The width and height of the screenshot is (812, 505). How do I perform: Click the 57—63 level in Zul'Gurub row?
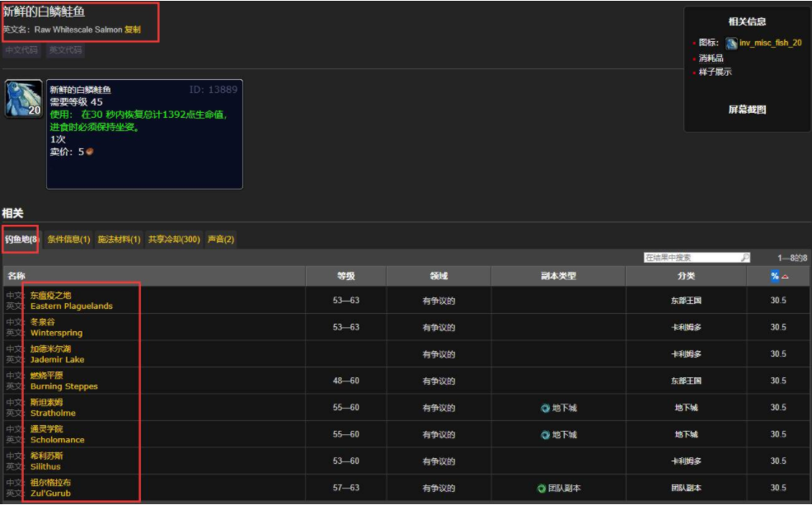pos(346,489)
